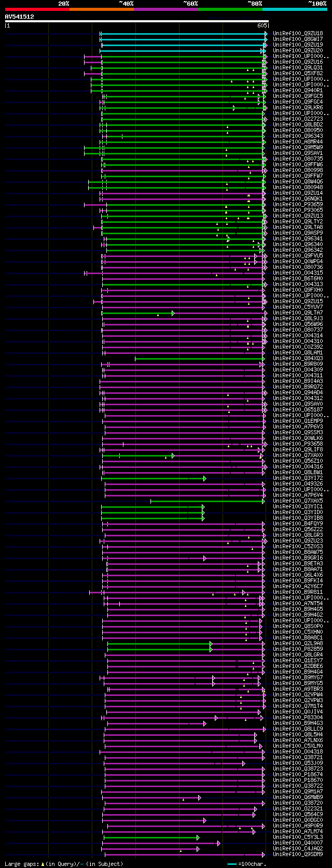Select hit label UniRef100_Q9M1A7
The width and height of the screenshot is (332, 868).
coord(298,791)
